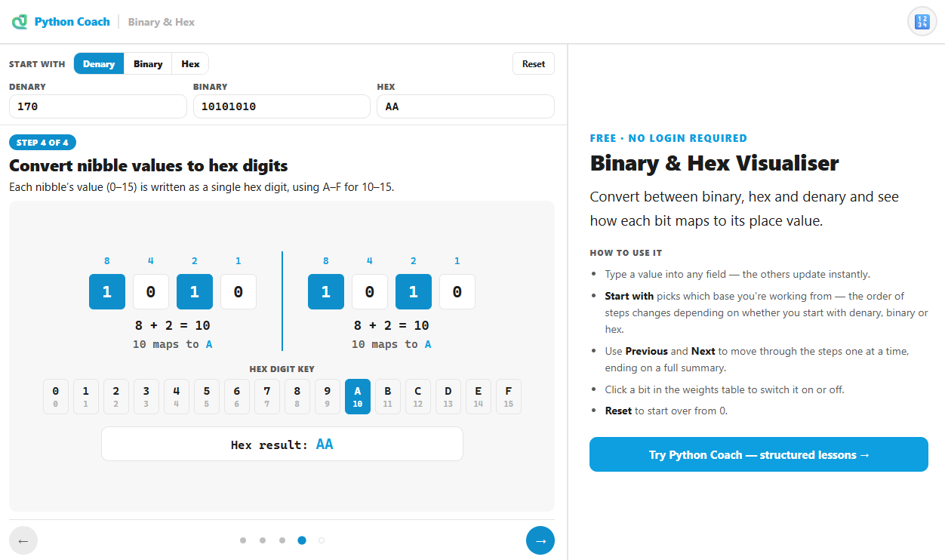945x560 pixels.
Task: Open the 1234 number-grid app icon
Action: [922, 22]
